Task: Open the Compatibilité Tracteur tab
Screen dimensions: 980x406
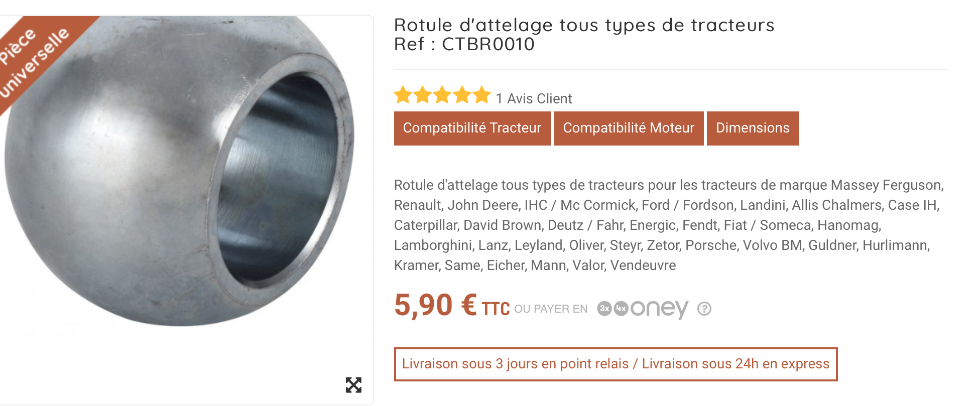Action: pyautogui.click(x=472, y=128)
